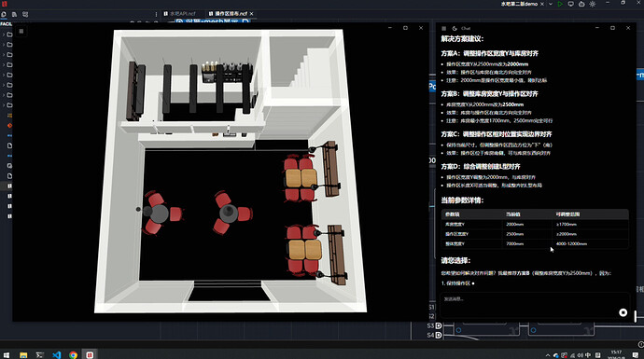Viewport: 644px width, 359px height.
Task: Maximize the 3D viewport window
Action: [x=405, y=28]
